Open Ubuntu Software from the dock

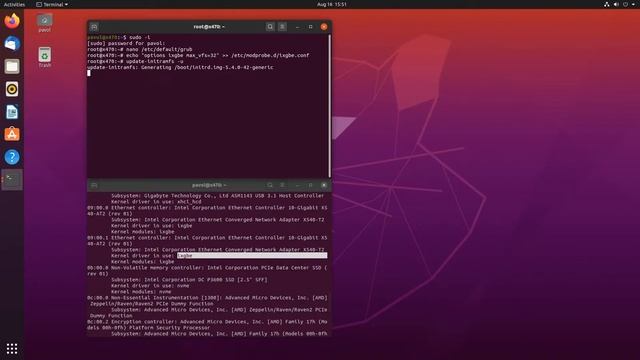click(x=12, y=134)
